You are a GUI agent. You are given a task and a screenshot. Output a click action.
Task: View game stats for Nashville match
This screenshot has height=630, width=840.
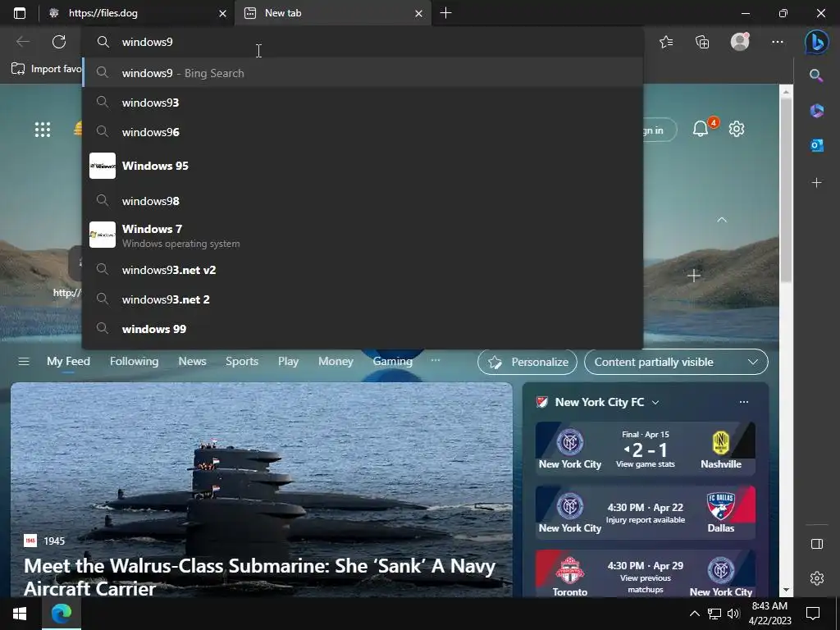click(645, 464)
